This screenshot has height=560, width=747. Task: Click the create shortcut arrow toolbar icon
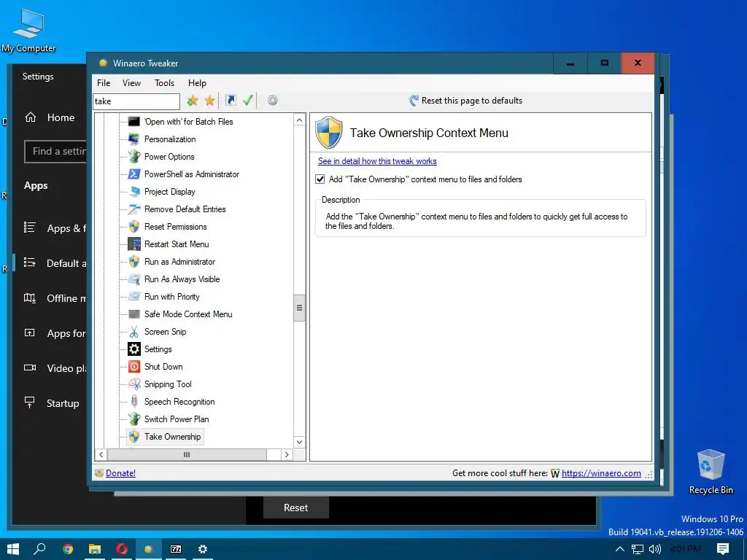click(x=231, y=100)
